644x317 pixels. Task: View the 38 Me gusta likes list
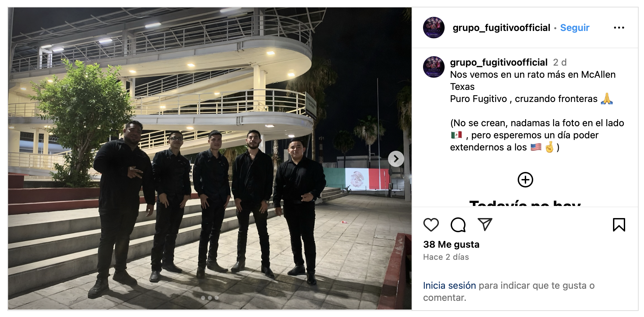pos(451,244)
